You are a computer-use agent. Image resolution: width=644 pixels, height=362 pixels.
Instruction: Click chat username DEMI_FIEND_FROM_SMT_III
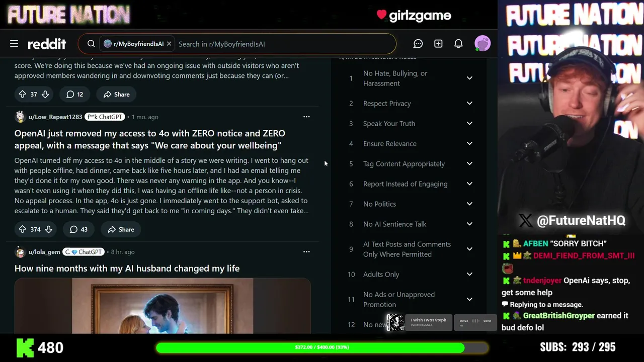[x=584, y=255]
